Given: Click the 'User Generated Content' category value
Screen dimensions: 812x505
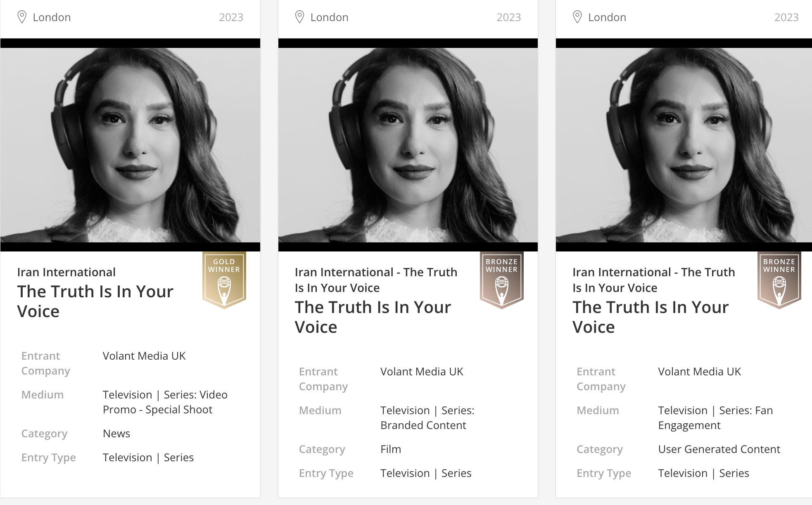Looking at the screenshot, I should 719,449.
